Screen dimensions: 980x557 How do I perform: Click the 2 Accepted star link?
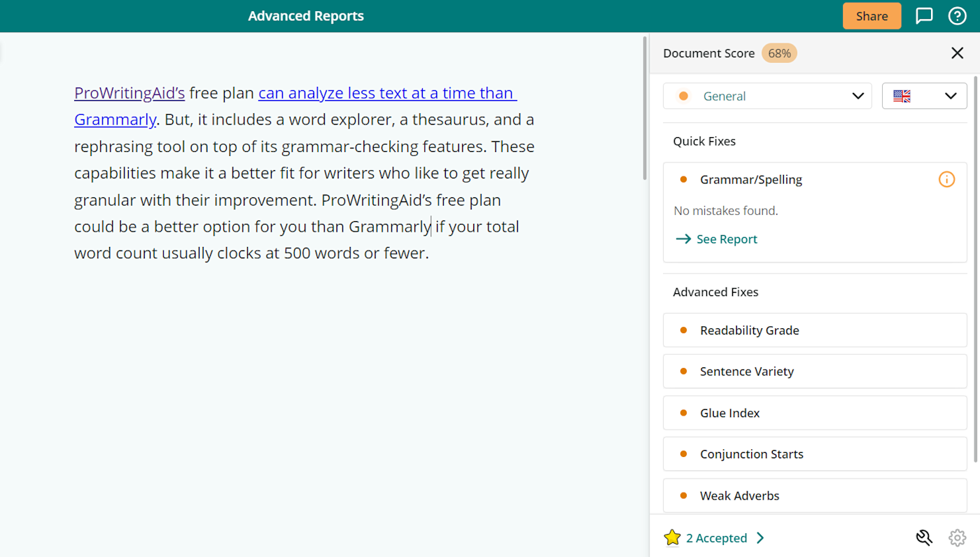point(714,537)
